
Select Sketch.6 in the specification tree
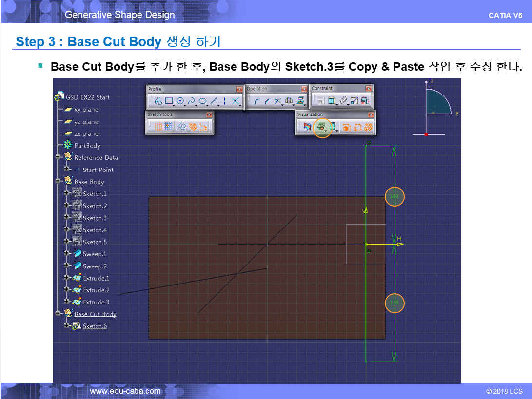coord(95,326)
